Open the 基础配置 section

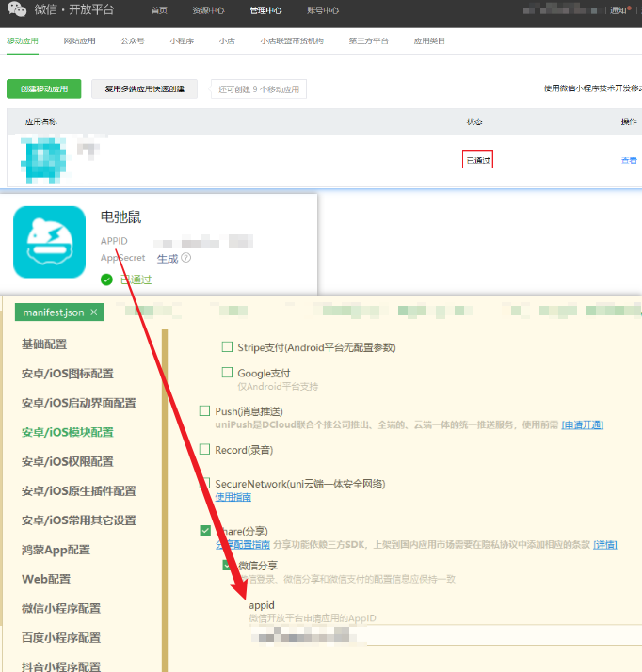44,344
